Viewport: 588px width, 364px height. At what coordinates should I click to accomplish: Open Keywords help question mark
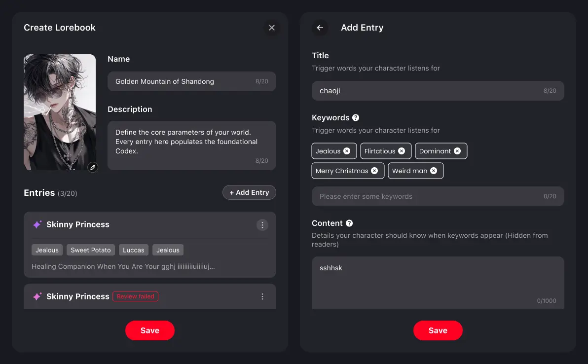click(x=356, y=118)
